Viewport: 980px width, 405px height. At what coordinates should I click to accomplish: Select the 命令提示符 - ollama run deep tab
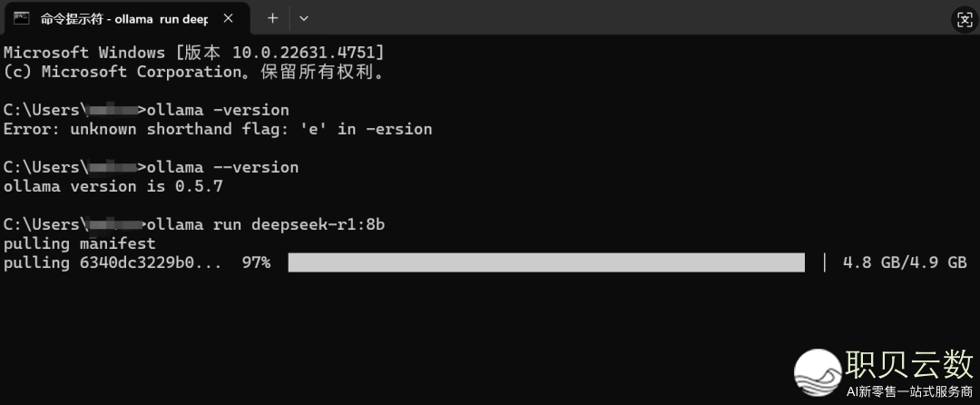125,19
